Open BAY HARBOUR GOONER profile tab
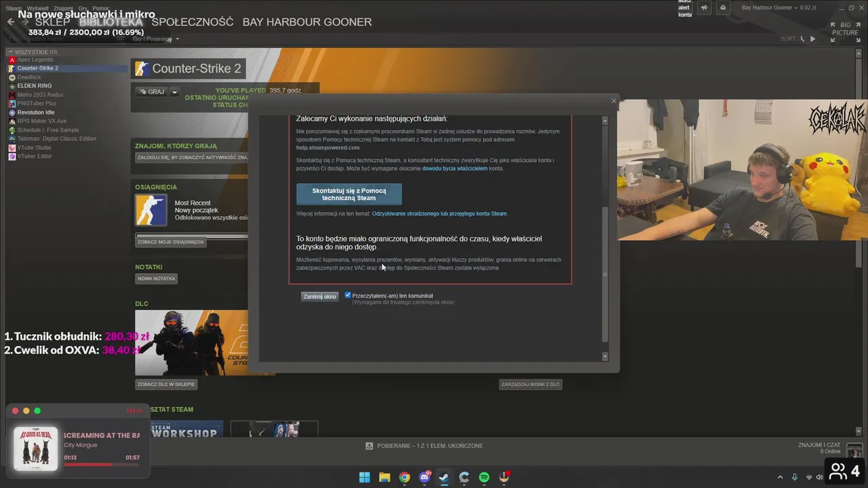This screenshot has height=488, width=868. pos(307,22)
